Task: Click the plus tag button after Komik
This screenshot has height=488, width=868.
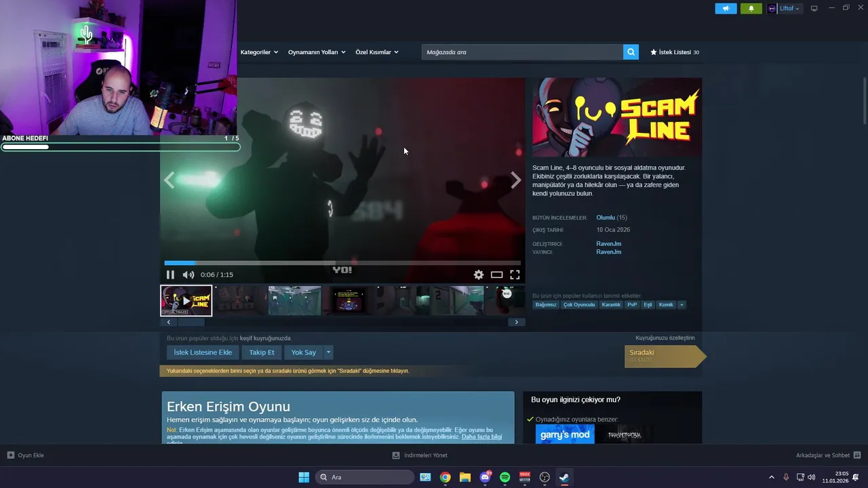Action: point(682,305)
